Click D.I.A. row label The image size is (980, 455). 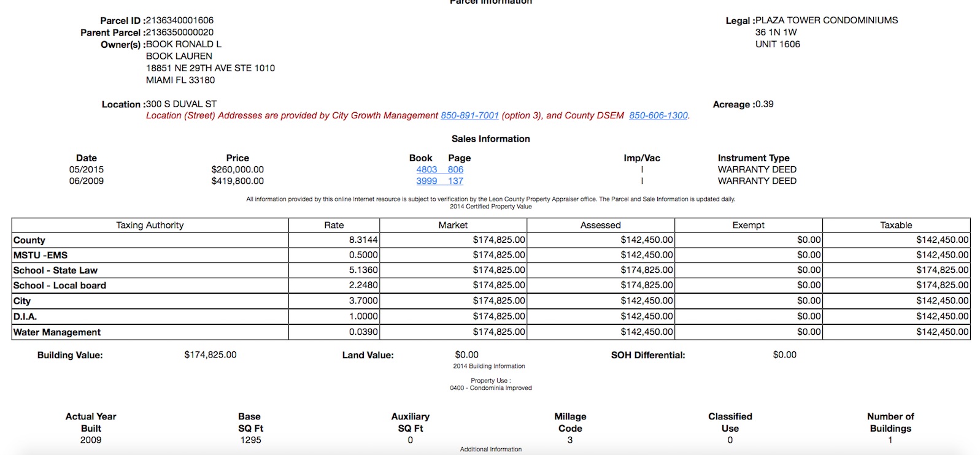(25, 316)
